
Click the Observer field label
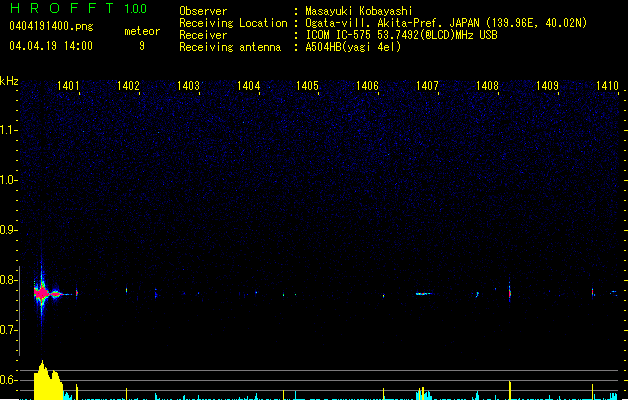tap(203, 11)
